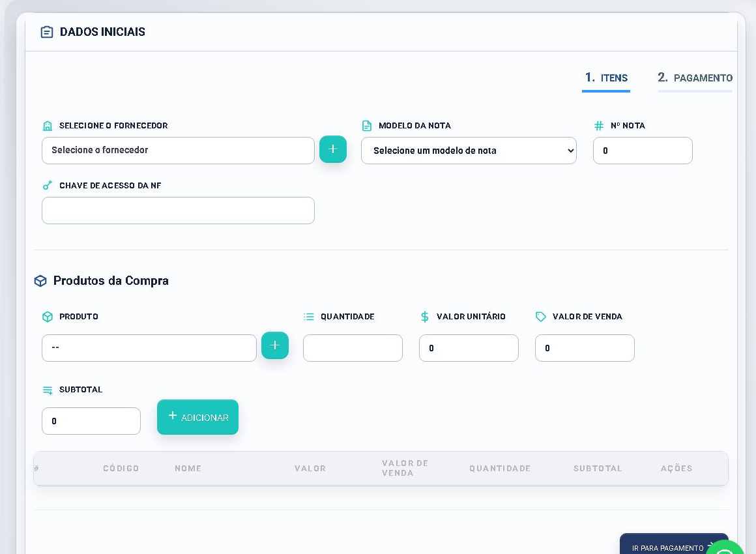
Task: Click the cube icon beside Produto label
Action: pos(47,317)
